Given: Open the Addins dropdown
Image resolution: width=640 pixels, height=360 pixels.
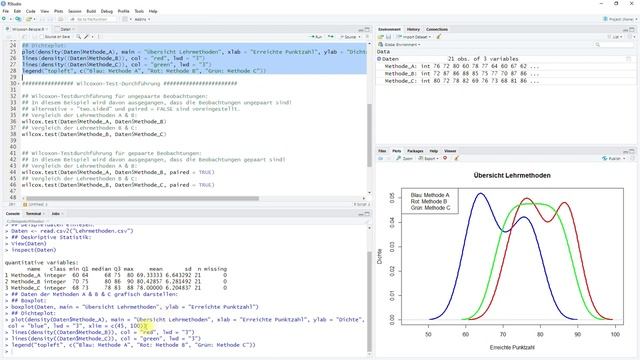Looking at the screenshot, I should [x=142, y=19].
